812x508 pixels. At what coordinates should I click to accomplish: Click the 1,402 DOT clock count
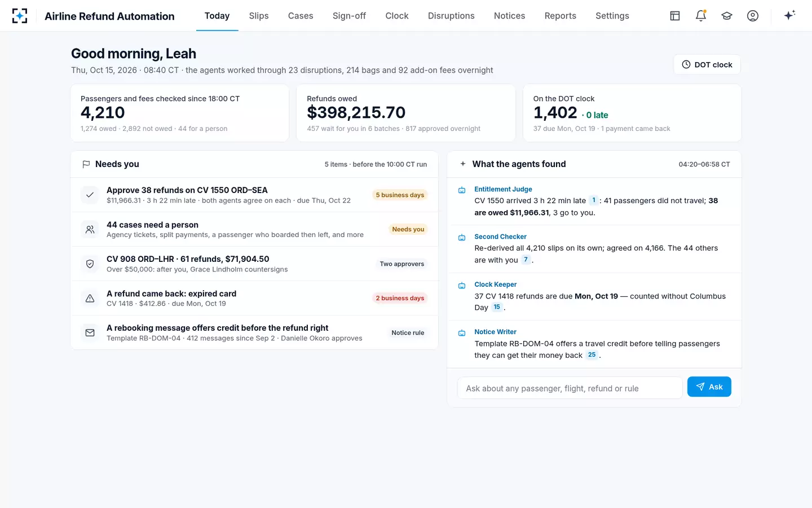pyautogui.click(x=555, y=112)
